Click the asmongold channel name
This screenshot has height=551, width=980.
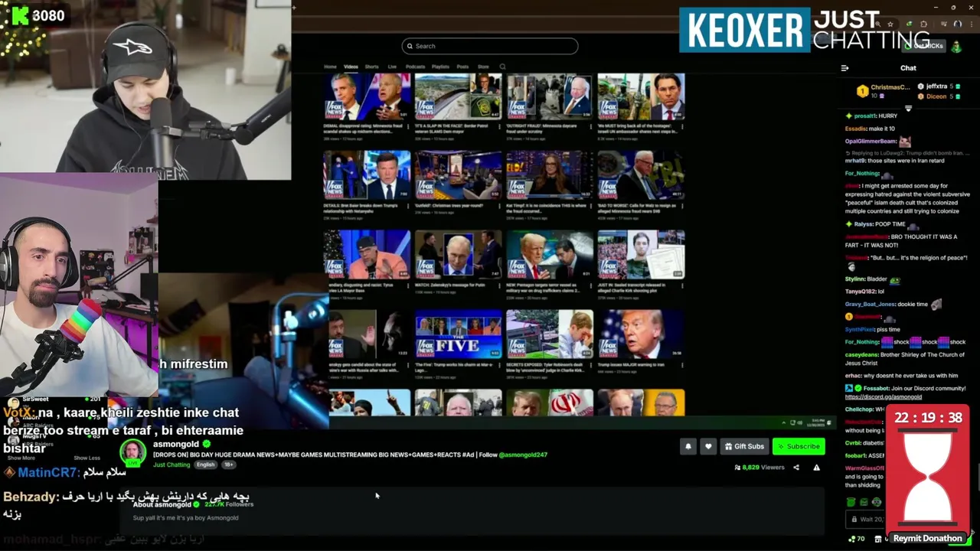(x=176, y=444)
